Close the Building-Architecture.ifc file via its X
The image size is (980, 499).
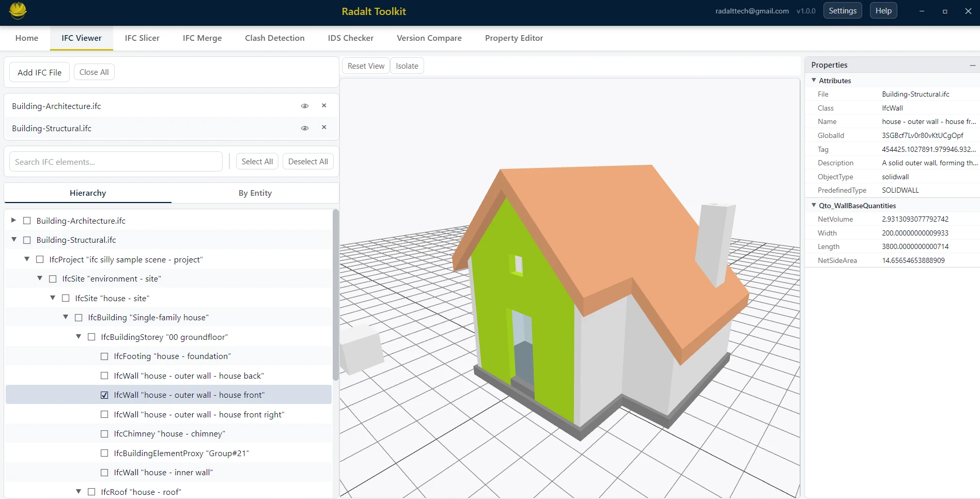(x=324, y=105)
